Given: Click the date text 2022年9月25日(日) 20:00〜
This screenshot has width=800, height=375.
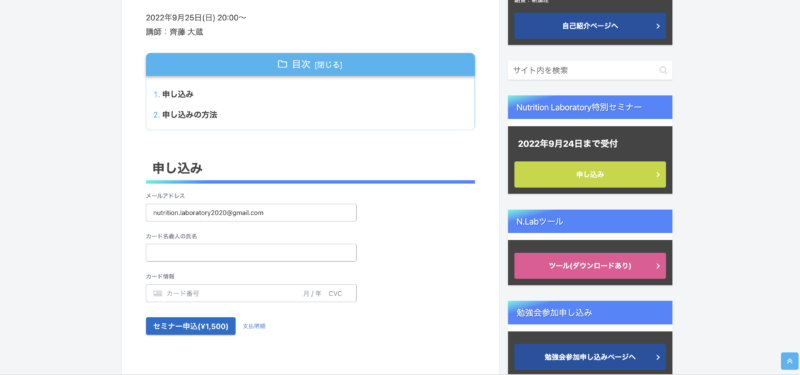Looking at the screenshot, I should pos(196,18).
